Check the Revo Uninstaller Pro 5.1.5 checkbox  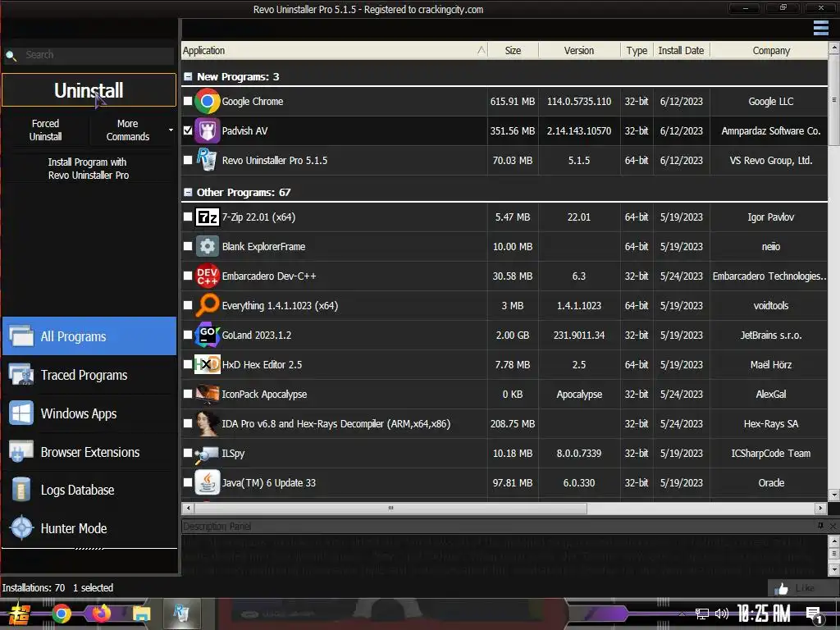click(x=188, y=160)
